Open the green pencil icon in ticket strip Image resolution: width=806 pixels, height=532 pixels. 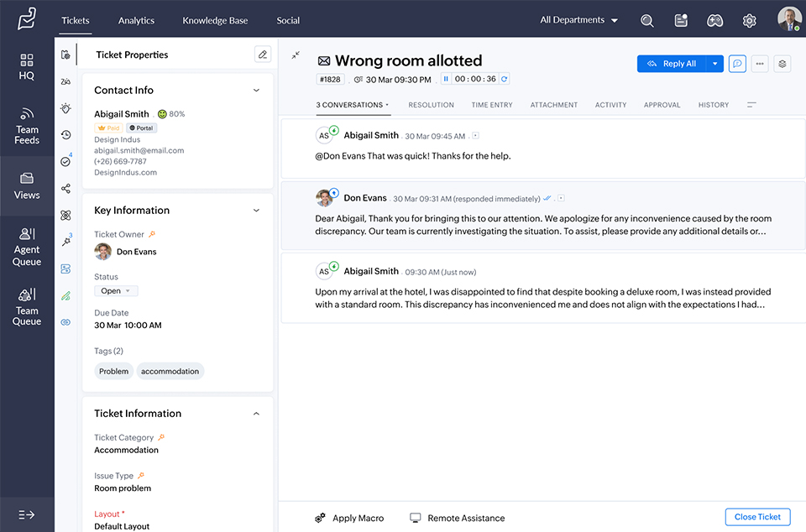point(65,295)
